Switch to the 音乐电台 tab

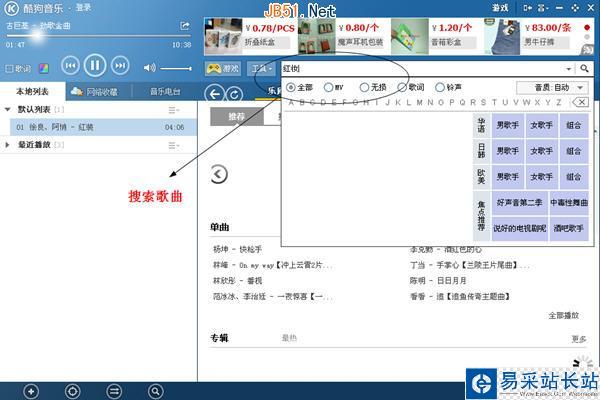pyautogui.click(x=165, y=91)
